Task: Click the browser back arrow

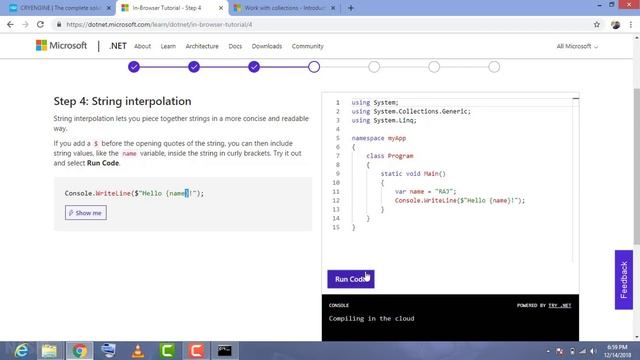Action: (10, 24)
